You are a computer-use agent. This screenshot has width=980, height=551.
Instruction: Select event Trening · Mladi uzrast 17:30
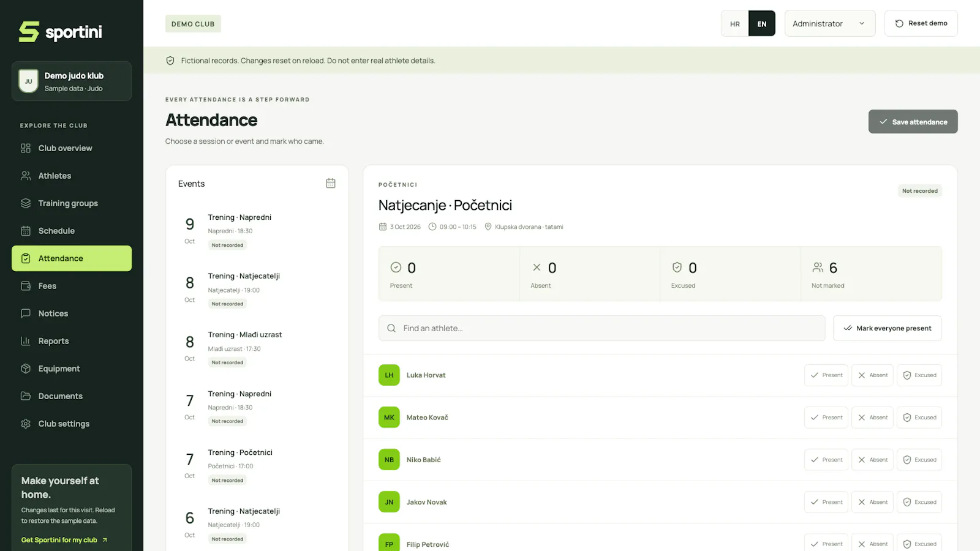[257, 348]
